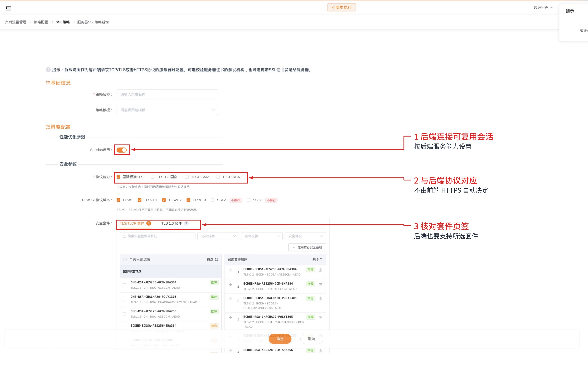The height and width of the screenshot is (365, 588).
Task: Delete ECDHE-ECDSA-AES256-GCM-SHA384 from selected suites
Action: (x=320, y=270)
